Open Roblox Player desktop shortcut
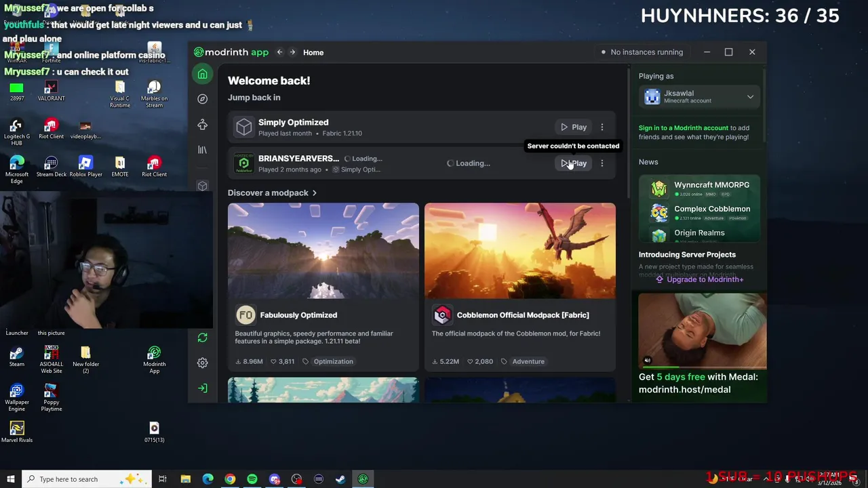This screenshot has height=488, width=868. [x=85, y=167]
